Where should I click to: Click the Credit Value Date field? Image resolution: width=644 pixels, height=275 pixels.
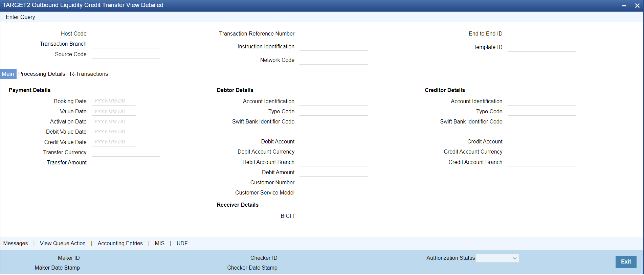pyautogui.click(x=114, y=142)
